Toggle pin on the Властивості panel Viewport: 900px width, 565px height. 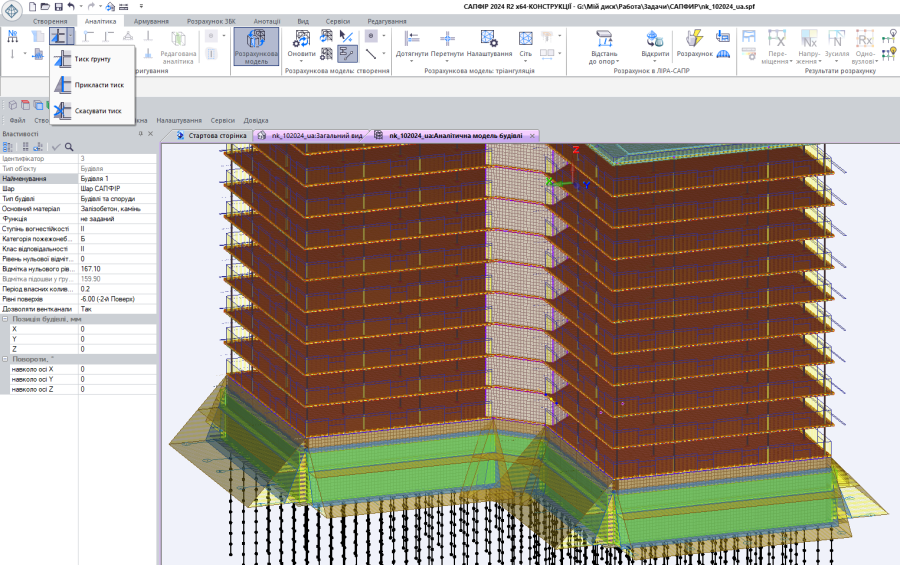(141, 133)
